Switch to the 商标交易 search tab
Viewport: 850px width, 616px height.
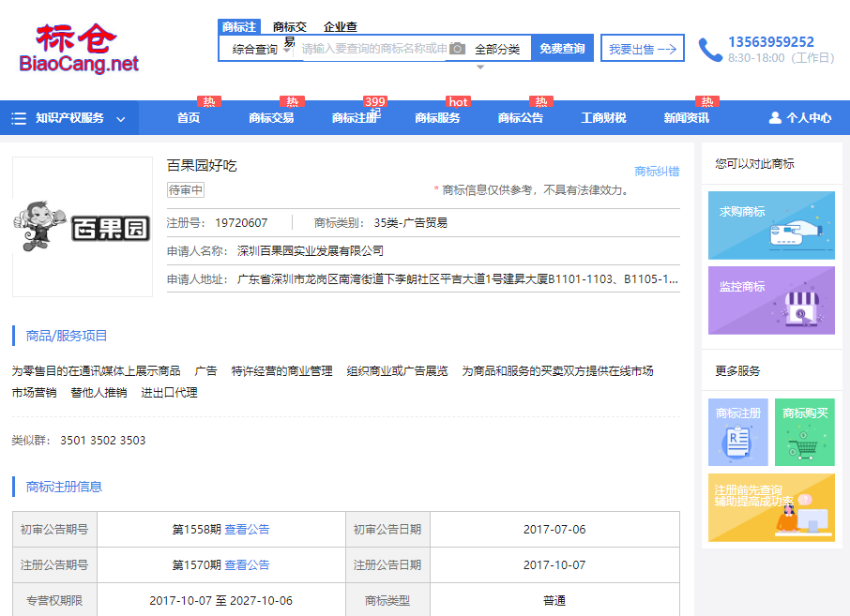click(x=290, y=26)
